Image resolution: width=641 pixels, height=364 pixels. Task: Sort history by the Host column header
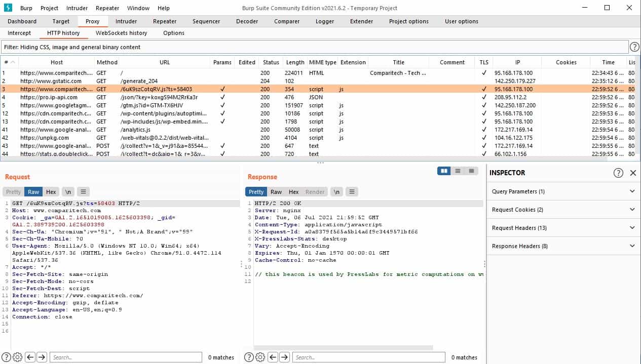tap(57, 62)
